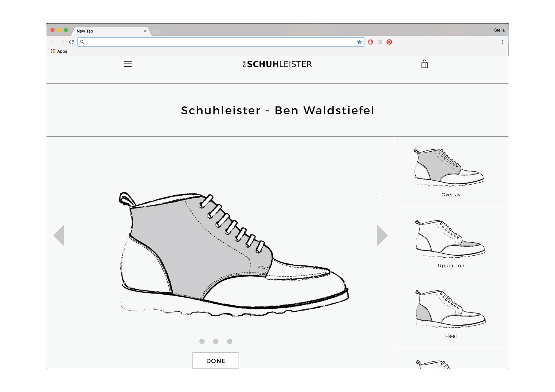Open the Opera extension icon
Viewport: 555px width, 392px height.
click(371, 42)
